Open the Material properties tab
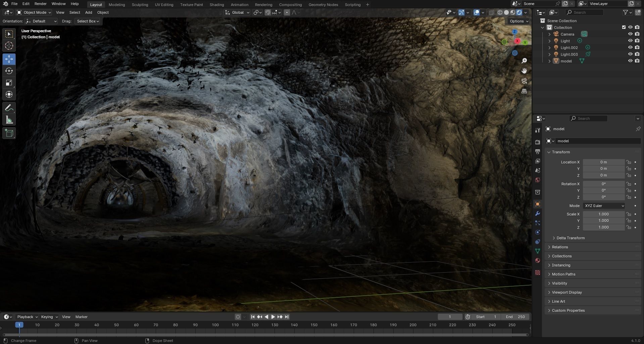This screenshot has height=344, width=644. 538,260
